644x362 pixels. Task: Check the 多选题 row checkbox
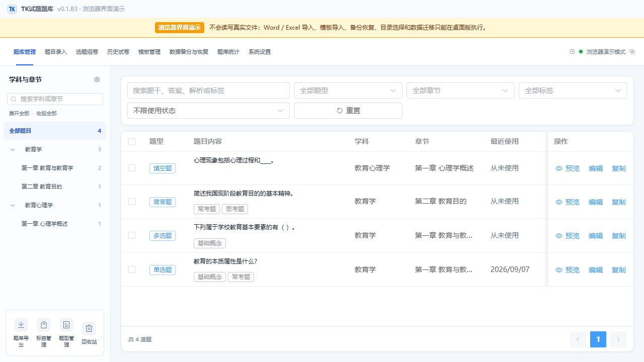pos(132,235)
